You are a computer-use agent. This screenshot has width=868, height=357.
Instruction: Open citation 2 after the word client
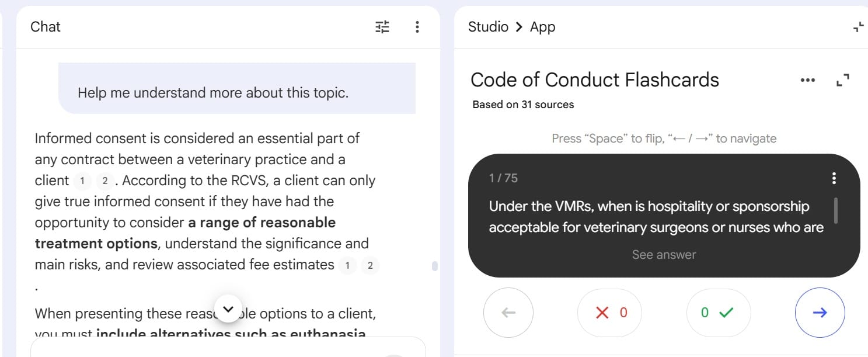104,181
